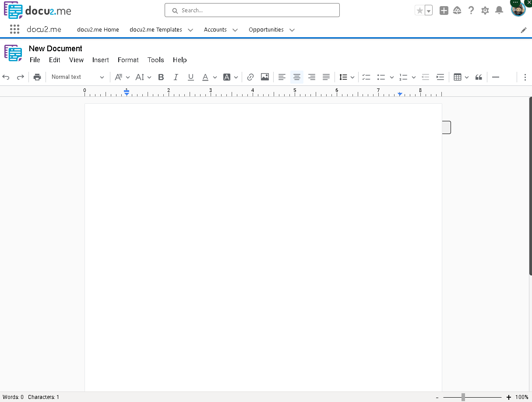Align text to the left
This screenshot has height=402, width=532.
pos(282,77)
